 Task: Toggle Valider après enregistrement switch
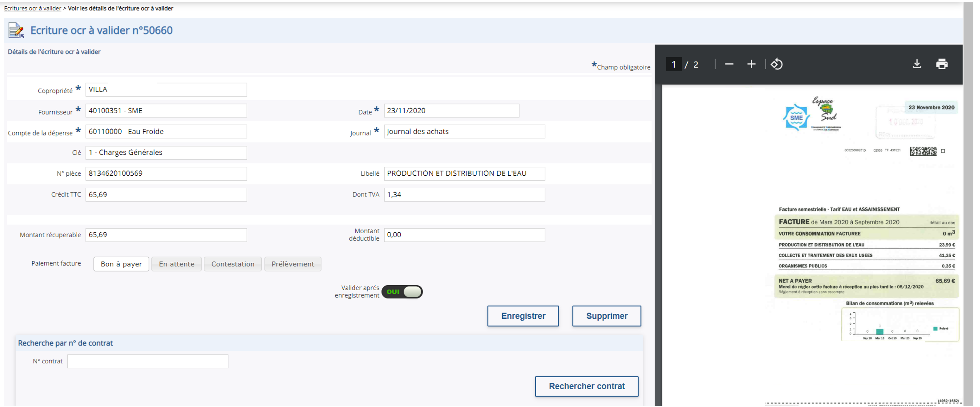point(402,292)
